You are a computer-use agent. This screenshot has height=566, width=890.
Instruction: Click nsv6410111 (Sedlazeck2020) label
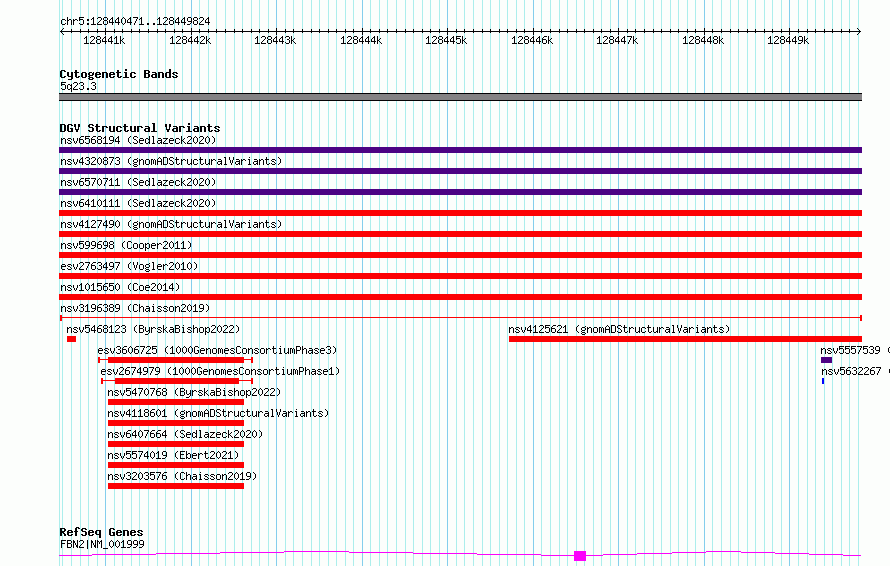click(138, 203)
